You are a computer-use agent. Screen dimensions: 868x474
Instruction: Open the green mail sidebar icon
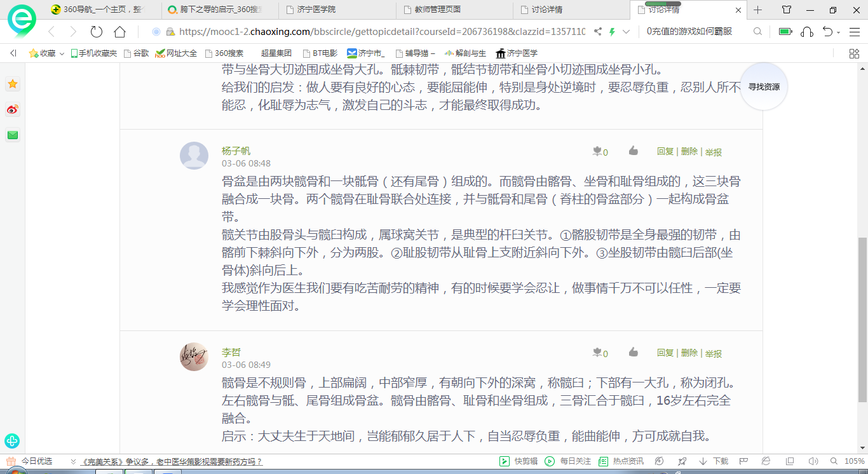[x=12, y=135]
